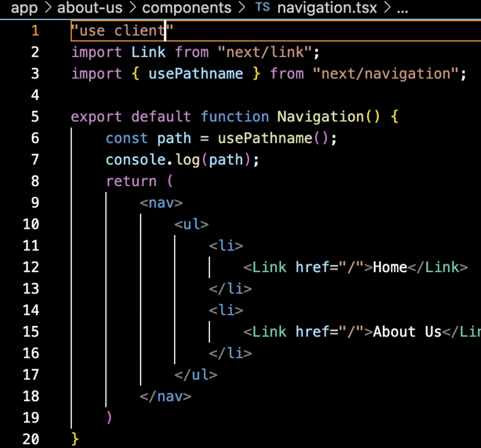This screenshot has height=448, width=481.
Task: Click the TS file type icon
Action: [x=263, y=7]
